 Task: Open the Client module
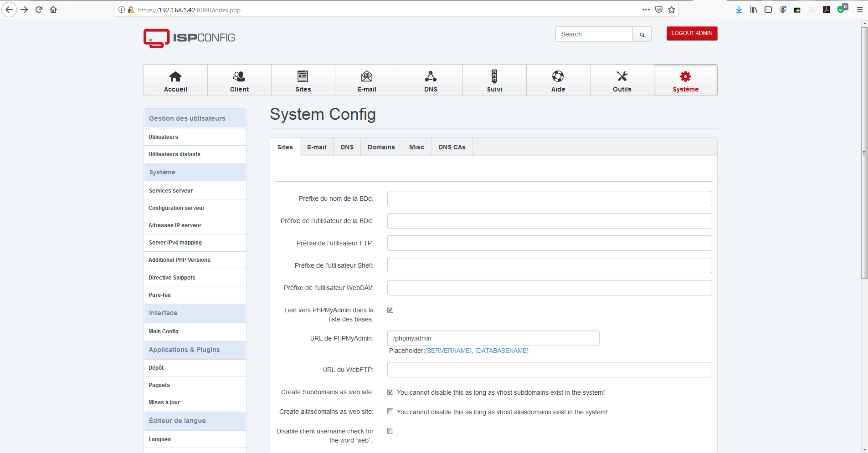click(x=239, y=81)
